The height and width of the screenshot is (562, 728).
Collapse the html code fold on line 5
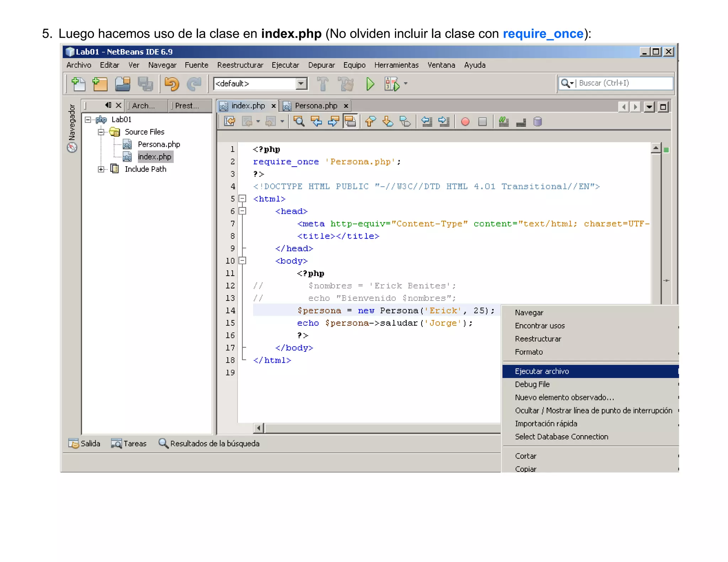(242, 199)
